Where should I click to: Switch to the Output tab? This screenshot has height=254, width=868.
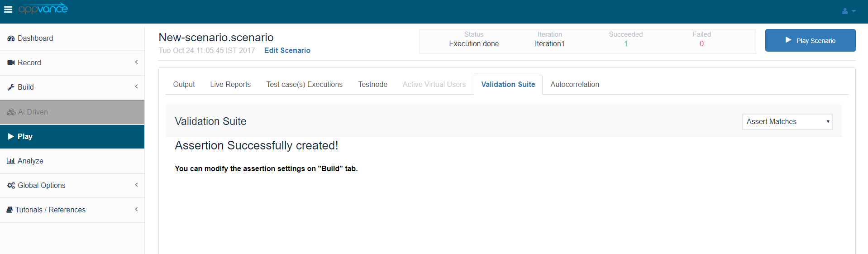pos(184,85)
